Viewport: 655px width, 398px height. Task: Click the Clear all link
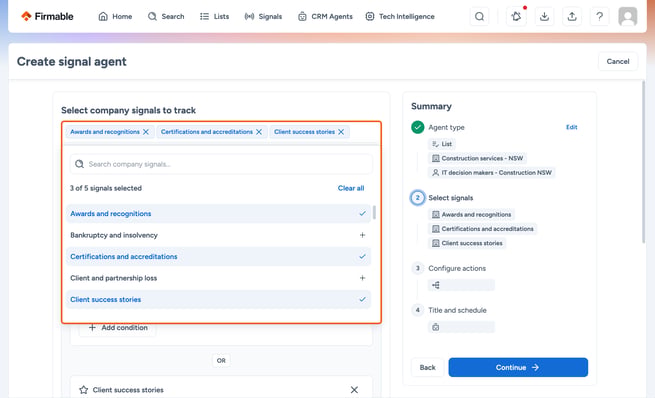pyautogui.click(x=351, y=188)
